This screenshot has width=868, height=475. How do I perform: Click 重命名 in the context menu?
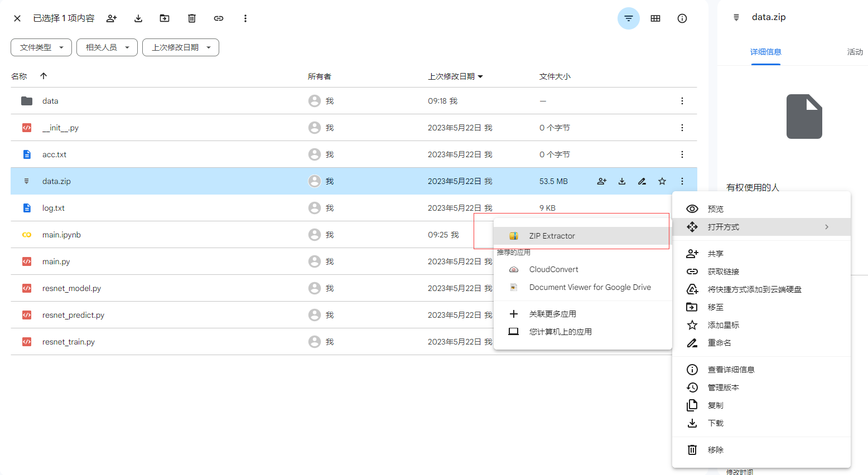[x=761, y=343]
